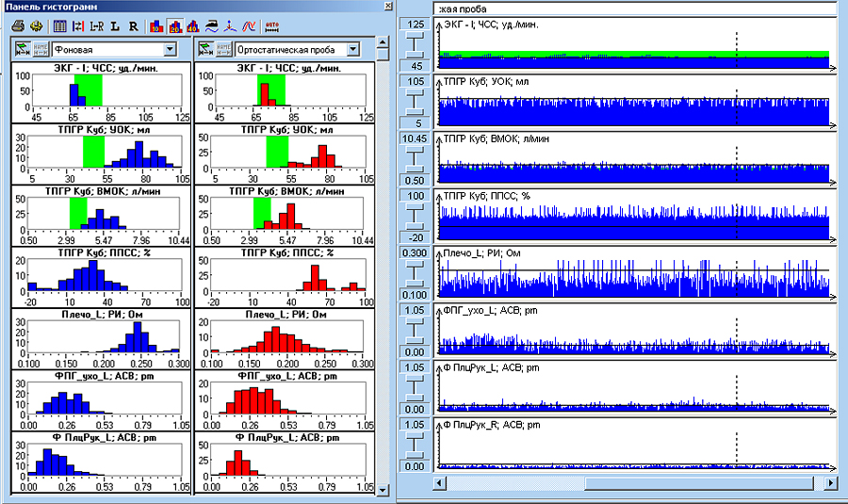Click the auto scale toolbar icon

tap(272, 25)
